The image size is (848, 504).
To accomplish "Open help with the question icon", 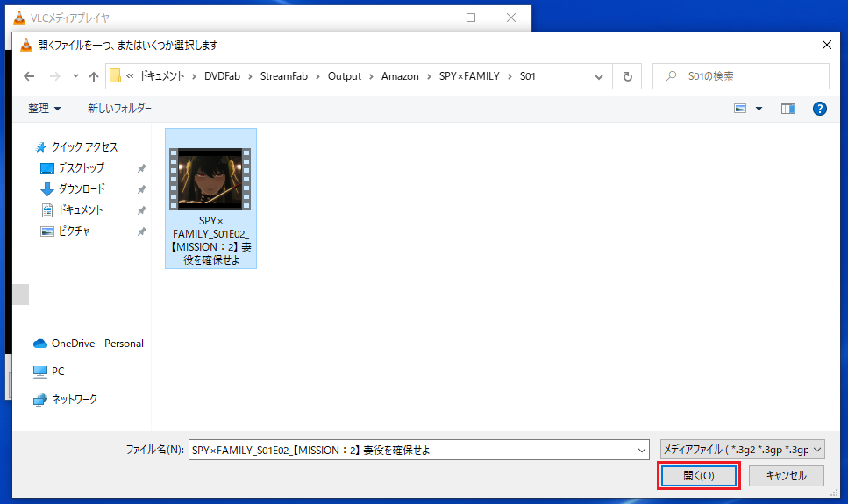I will point(819,109).
